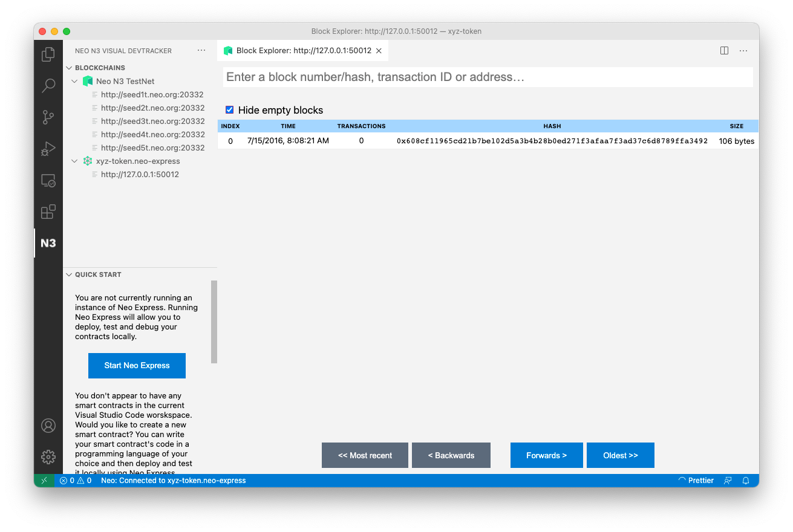Click the NEO N3 VISUAL DEVTRACKER title

tap(123, 51)
